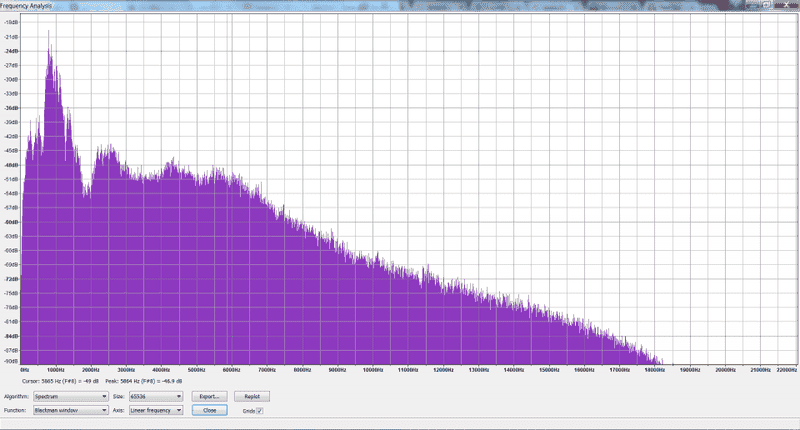This screenshot has width=800, height=430.
Task: Toggle the Grids checkbox
Action: [259, 410]
